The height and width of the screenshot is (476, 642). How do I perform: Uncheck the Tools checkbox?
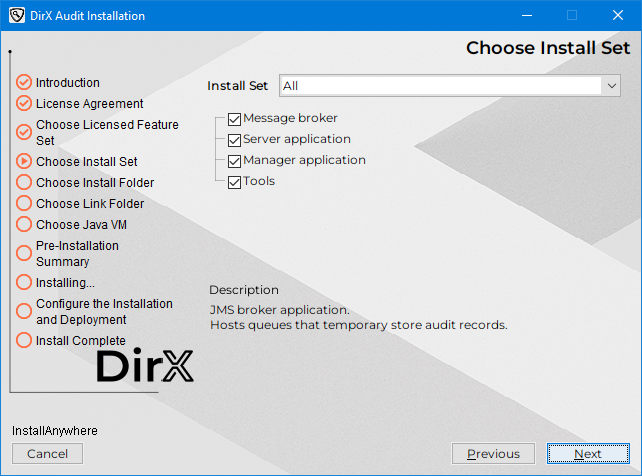(x=235, y=182)
